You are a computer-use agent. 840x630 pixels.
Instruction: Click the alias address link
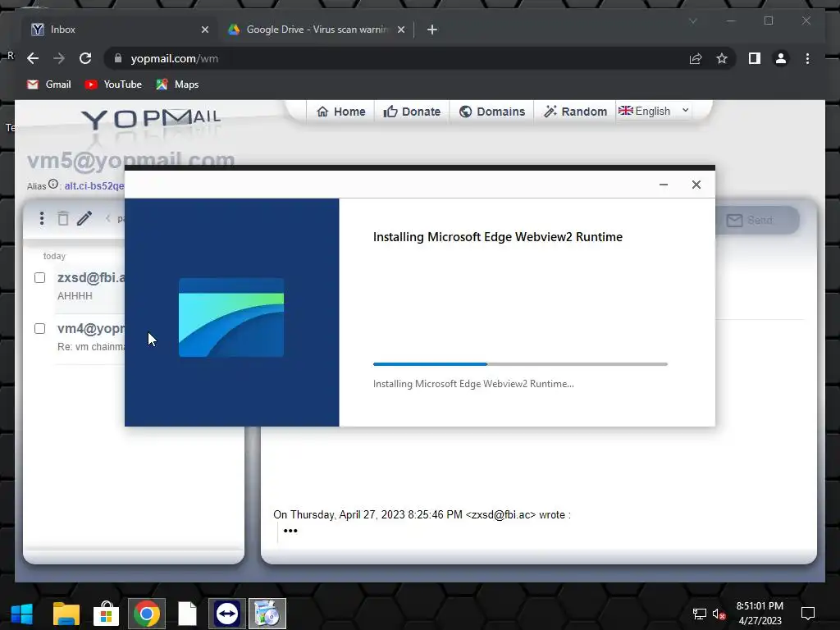(94, 186)
